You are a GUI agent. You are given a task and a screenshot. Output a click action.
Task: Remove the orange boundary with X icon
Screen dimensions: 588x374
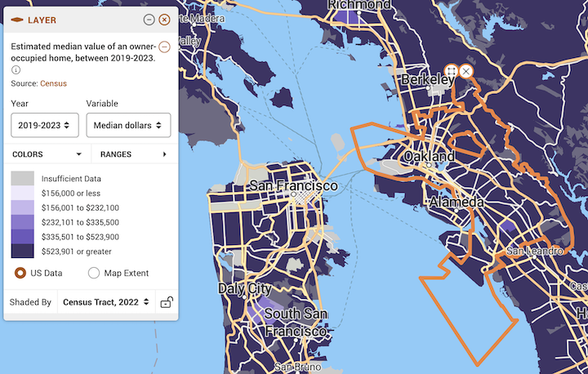pyautogui.click(x=465, y=71)
